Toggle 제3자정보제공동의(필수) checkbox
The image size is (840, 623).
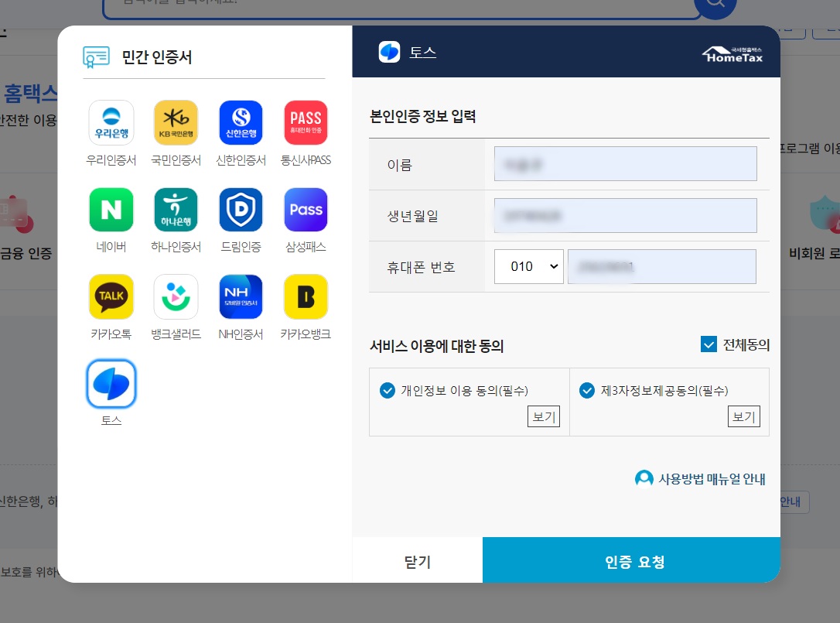point(587,390)
